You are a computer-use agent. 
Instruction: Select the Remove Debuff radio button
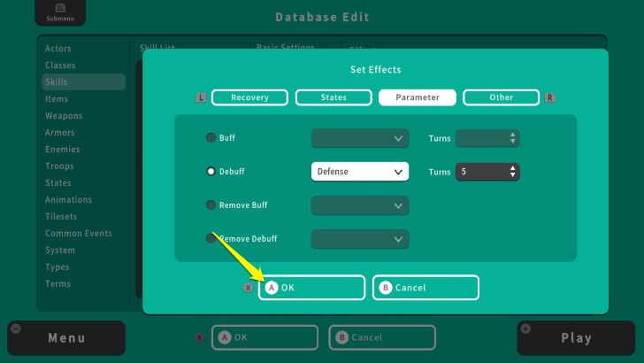click(x=211, y=238)
